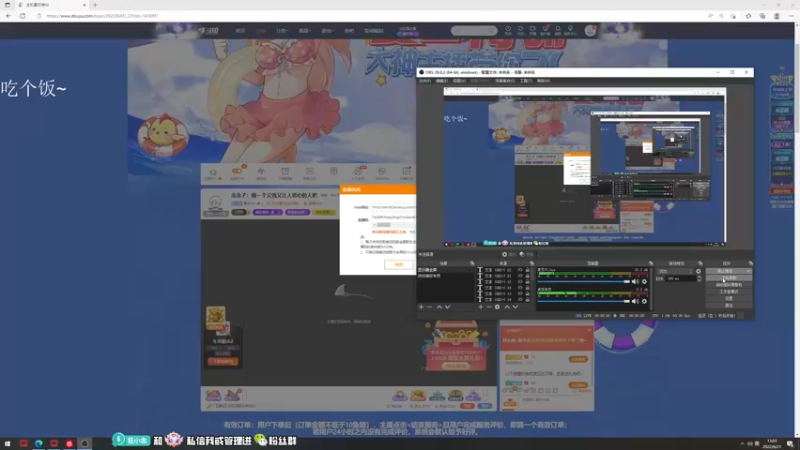Open Edge browser from taskbar

pos(39,443)
